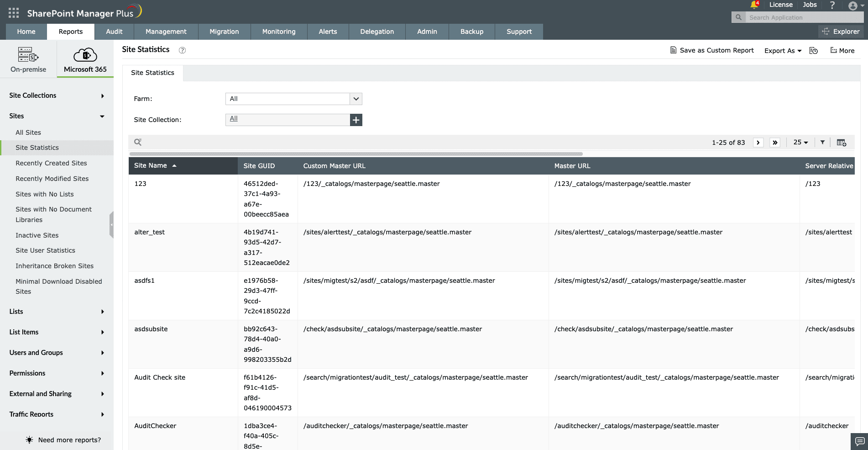Open the Home tab

(x=26, y=32)
